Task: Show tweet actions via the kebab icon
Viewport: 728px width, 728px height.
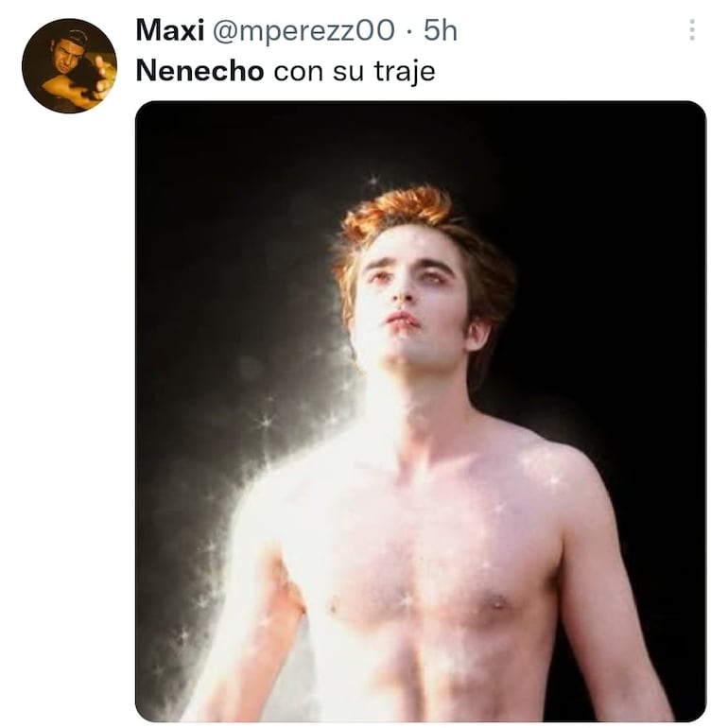Action: click(692, 30)
